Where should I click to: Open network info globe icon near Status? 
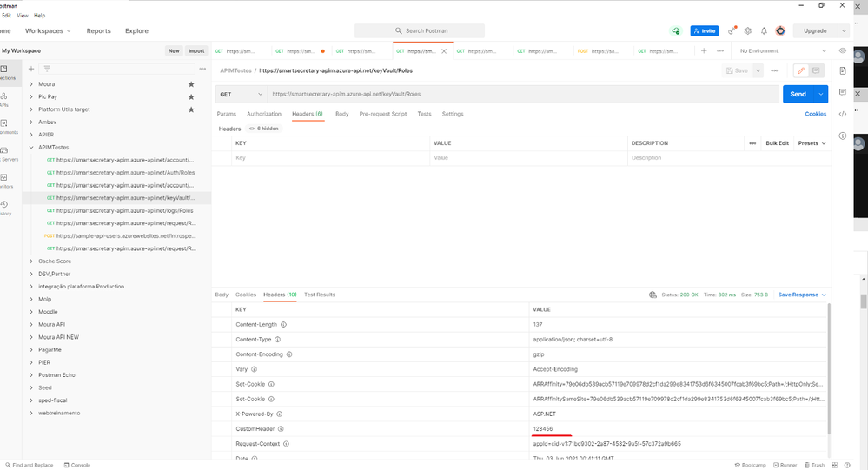[x=653, y=295]
